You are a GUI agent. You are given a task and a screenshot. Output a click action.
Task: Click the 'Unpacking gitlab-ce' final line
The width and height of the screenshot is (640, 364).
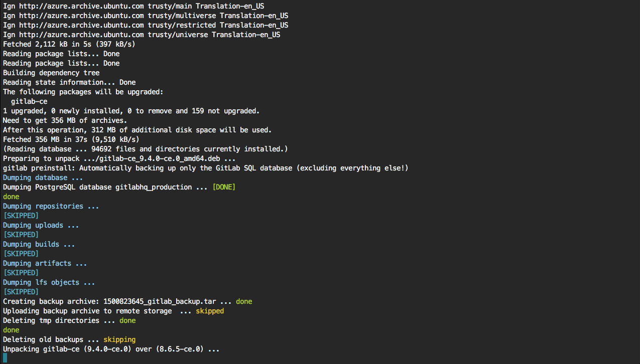pos(111,349)
